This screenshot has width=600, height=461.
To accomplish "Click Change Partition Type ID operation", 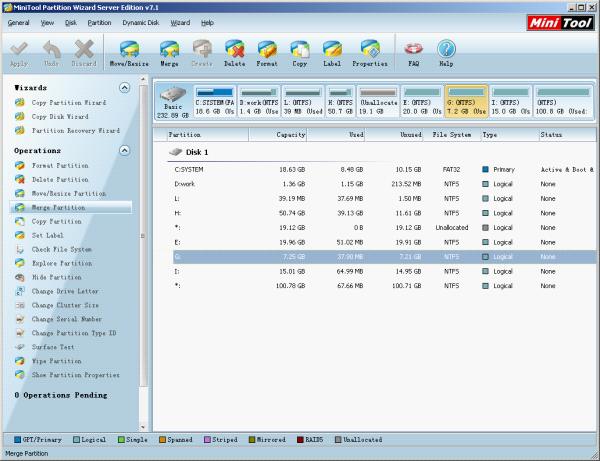I will click(x=74, y=333).
